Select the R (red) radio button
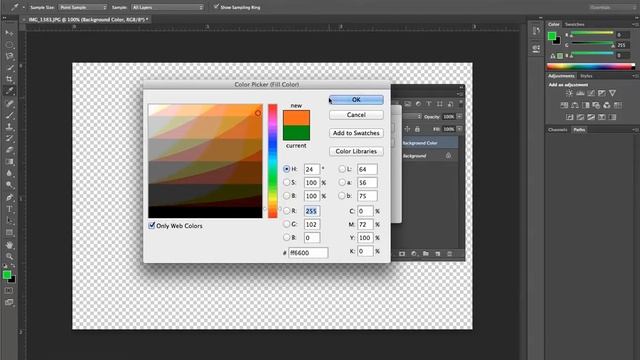The width and height of the screenshot is (640, 360). [287, 211]
